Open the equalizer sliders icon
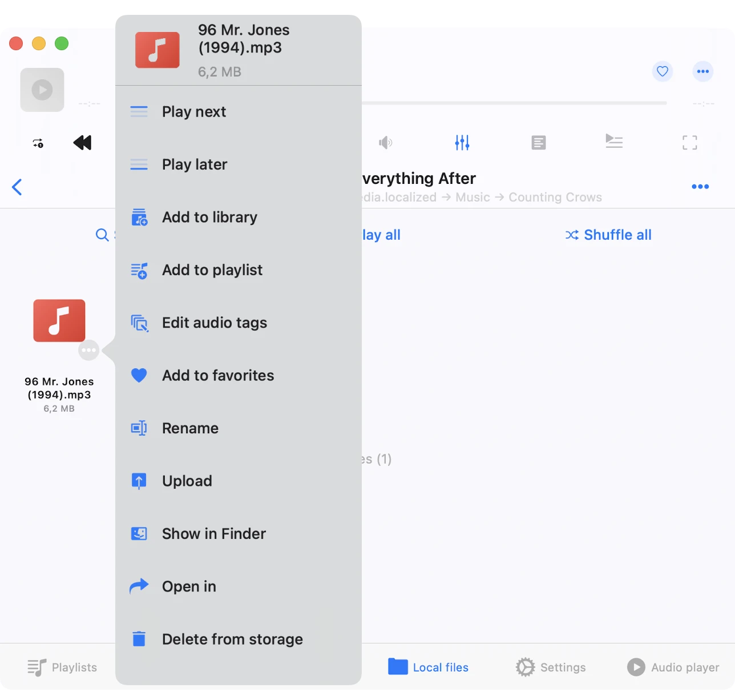Viewport: 735px width, 700px height. tap(462, 142)
